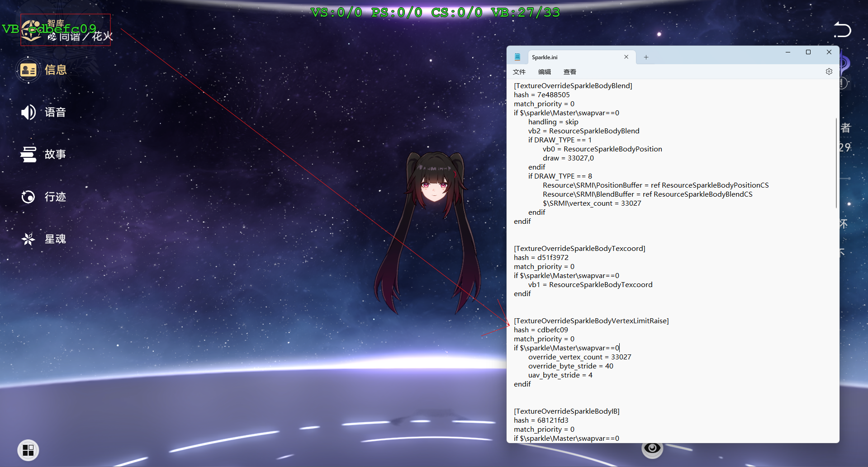Click the line override_vertex_count = 33027
The image size is (868, 467).
(580, 357)
